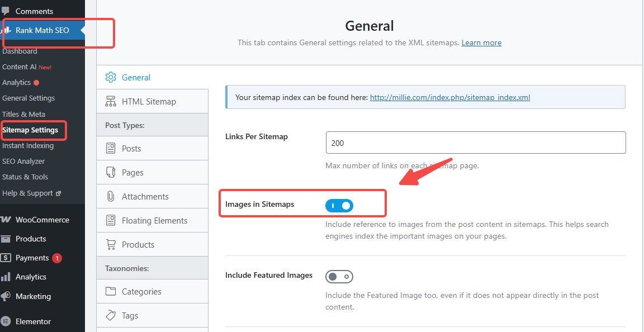Open the SEO Analyzer submenu item
Viewport: 644px width, 332px height.
23,162
